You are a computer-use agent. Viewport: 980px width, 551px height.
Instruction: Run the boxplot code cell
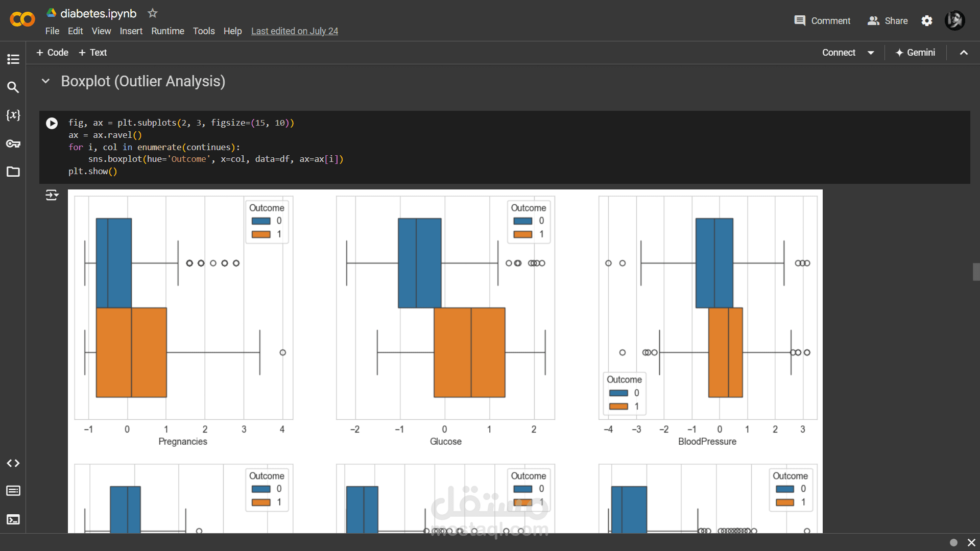(52, 123)
